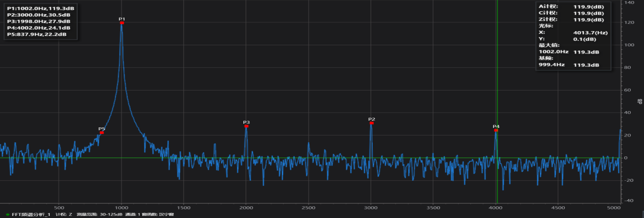Click the Z计权 value row

pyautogui.click(x=571, y=19)
